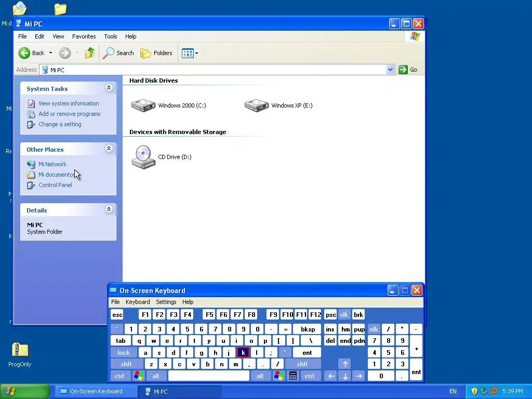This screenshot has height=399, width=532.
Task: Click the View system information link
Action: pos(69,103)
